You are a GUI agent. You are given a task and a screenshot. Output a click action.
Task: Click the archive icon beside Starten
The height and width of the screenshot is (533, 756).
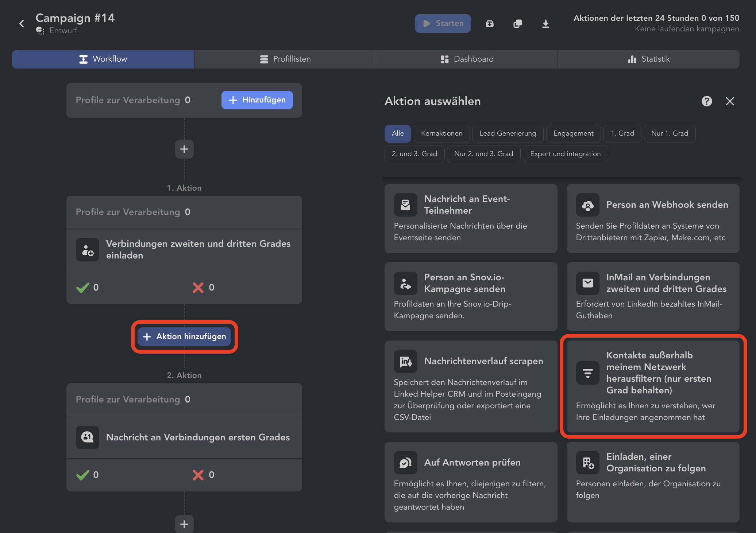click(x=490, y=24)
